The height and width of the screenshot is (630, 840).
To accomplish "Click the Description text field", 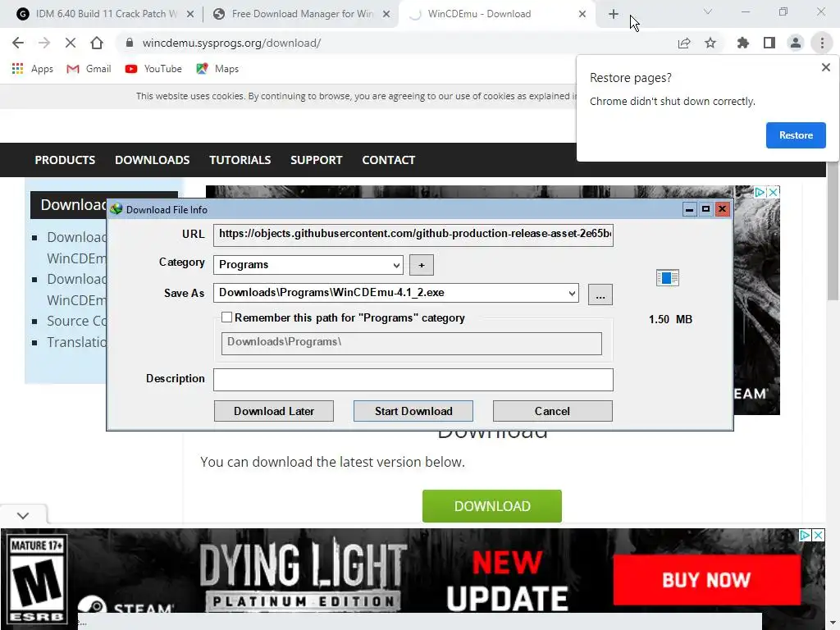I will [x=413, y=379].
